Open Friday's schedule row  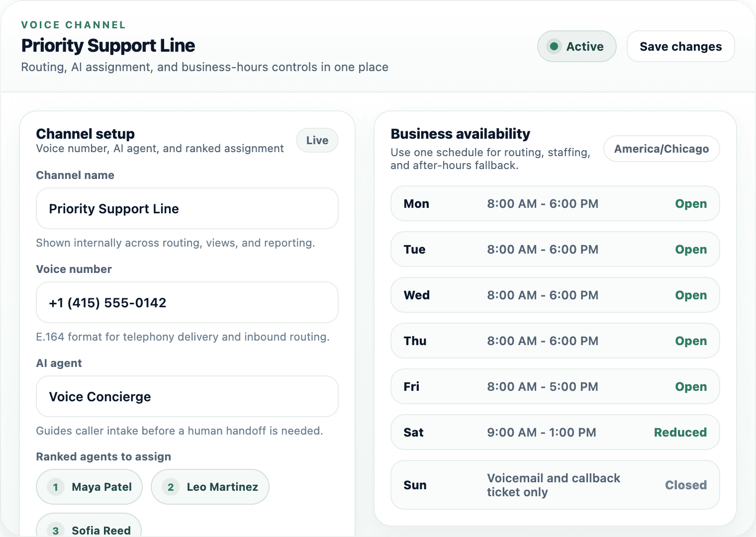555,386
